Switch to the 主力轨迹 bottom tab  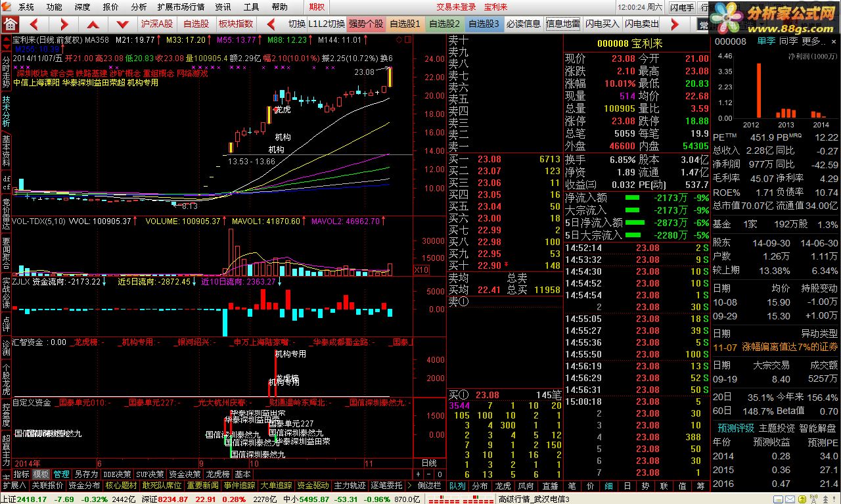point(350,486)
